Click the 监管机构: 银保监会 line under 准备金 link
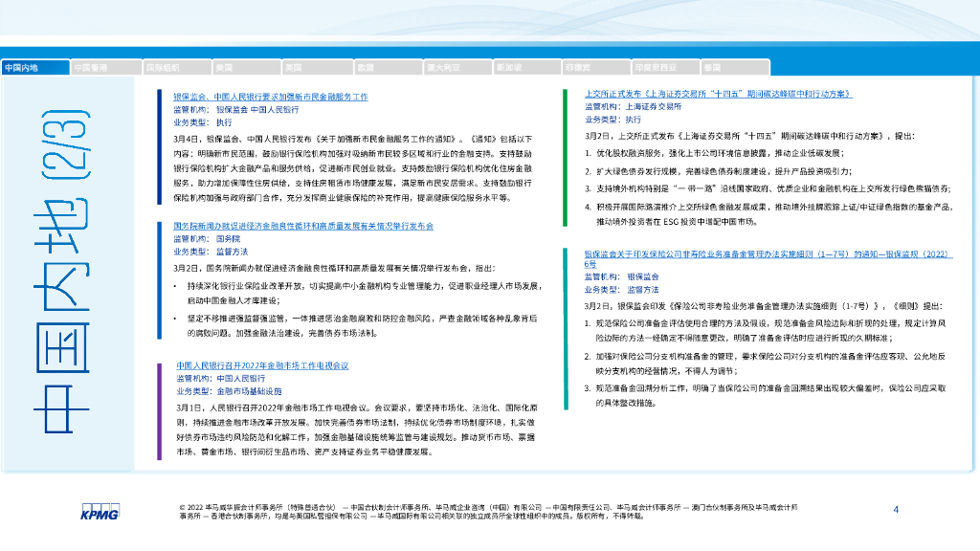 [x=621, y=276]
